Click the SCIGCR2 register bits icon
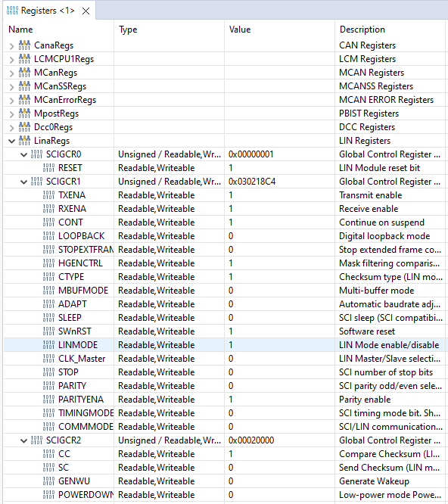448x504 pixels. pos(36,440)
